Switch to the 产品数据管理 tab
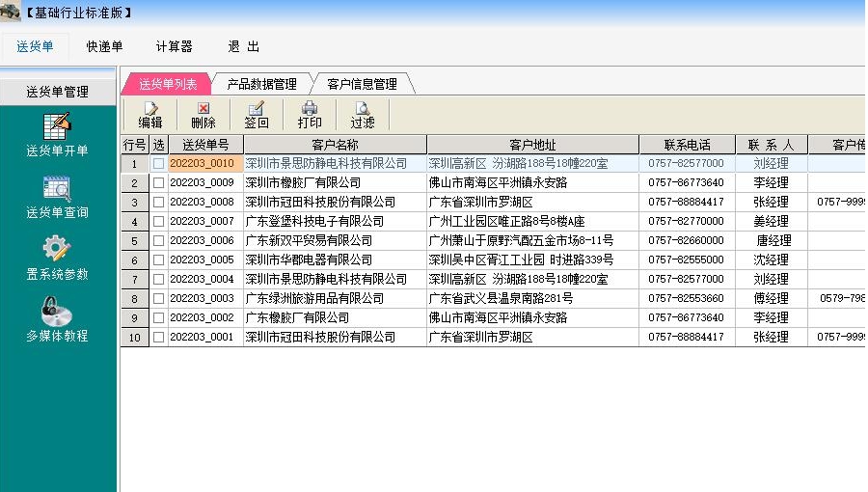This screenshot has width=868, height=492. [x=261, y=84]
